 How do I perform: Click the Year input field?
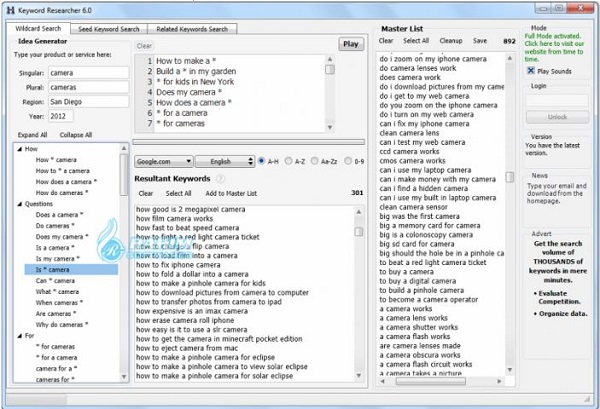click(61, 116)
